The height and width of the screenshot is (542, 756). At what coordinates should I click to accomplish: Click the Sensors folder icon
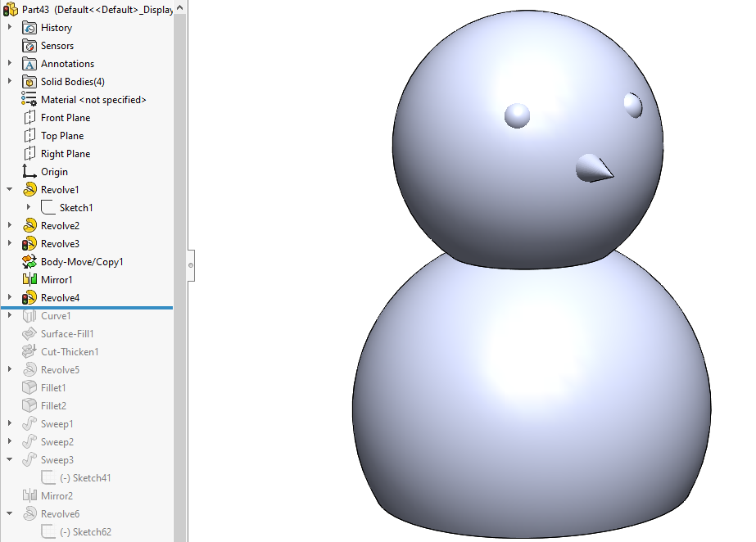(x=29, y=46)
